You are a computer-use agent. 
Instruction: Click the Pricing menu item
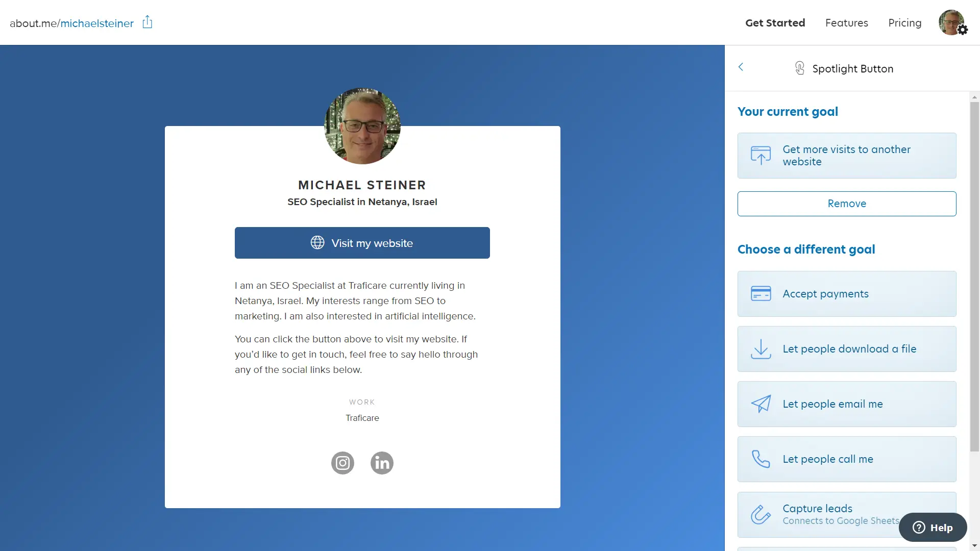[x=904, y=23]
